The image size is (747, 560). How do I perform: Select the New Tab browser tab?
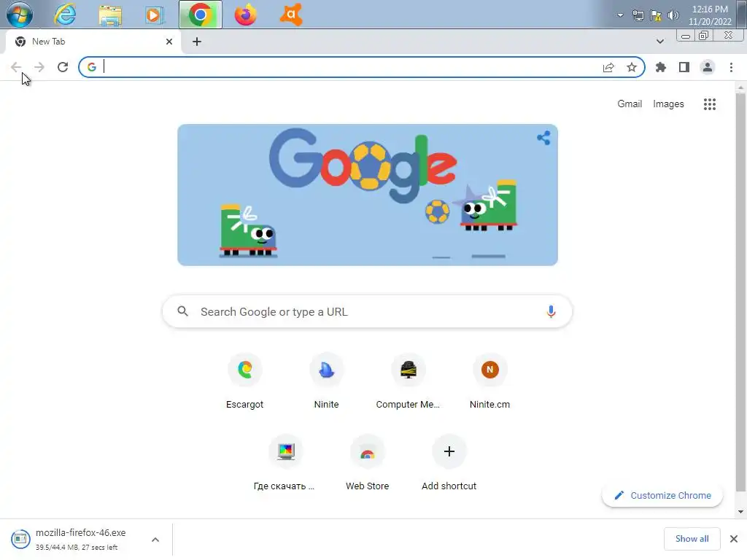point(93,42)
